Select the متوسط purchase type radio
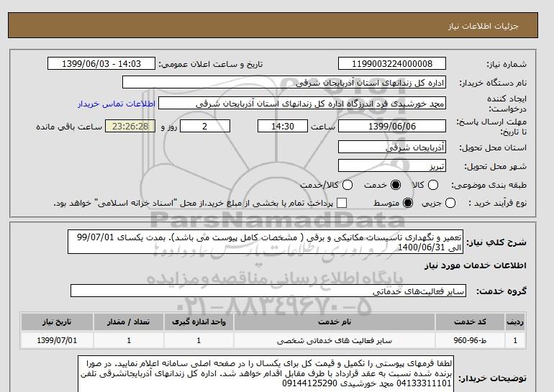554x392 pixels. [x=408, y=203]
